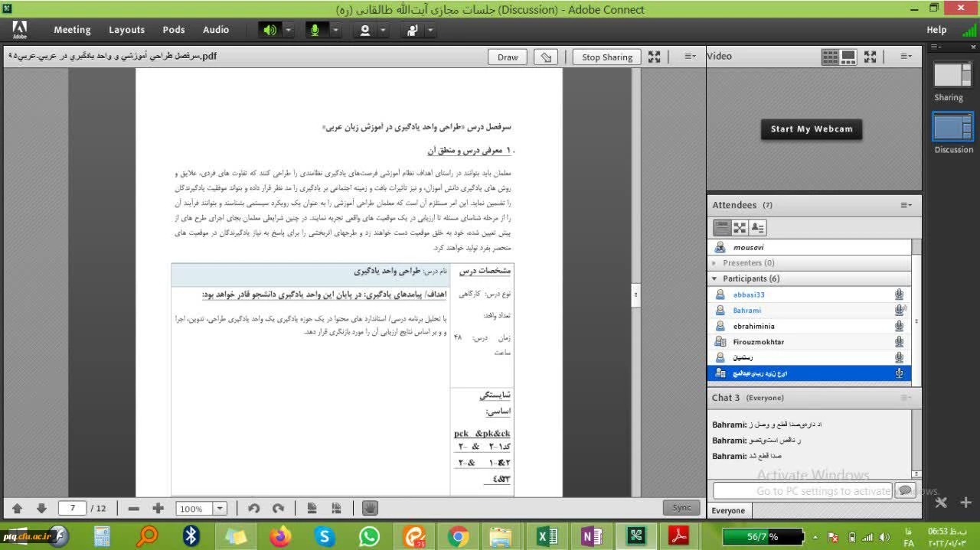Collapse the Participants (6) group
The width and height of the screenshot is (980, 550).
tap(715, 278)
